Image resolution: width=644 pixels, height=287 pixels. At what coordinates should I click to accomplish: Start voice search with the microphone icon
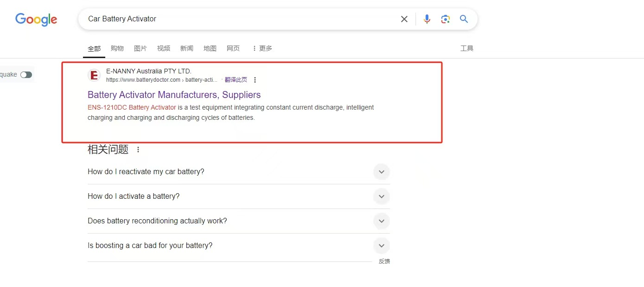(x=427, y=19)
